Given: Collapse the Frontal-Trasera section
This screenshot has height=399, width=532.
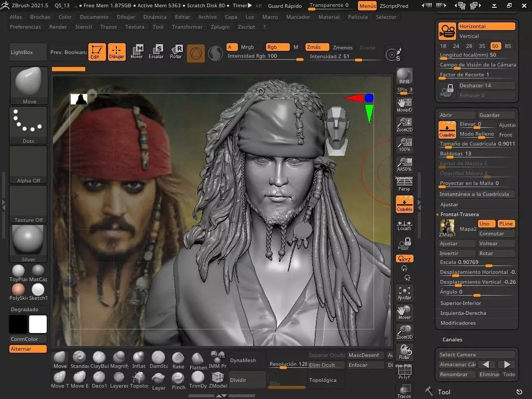Looking at the screenshot, I should pos(459,214).
